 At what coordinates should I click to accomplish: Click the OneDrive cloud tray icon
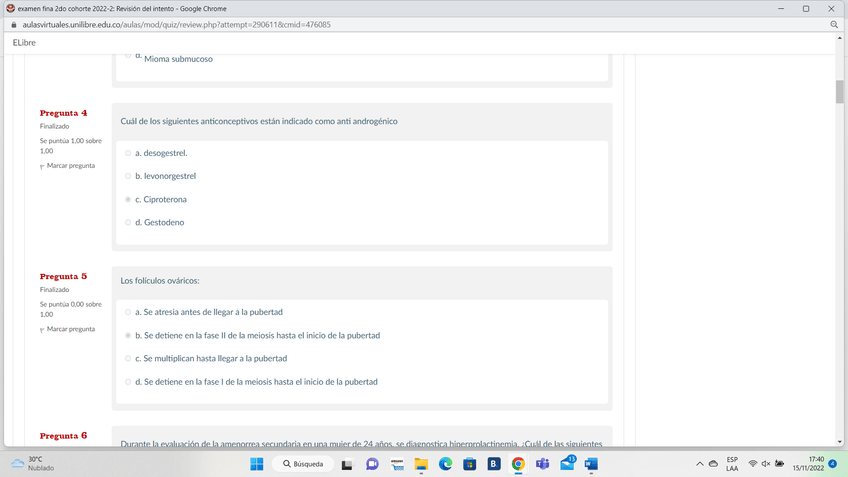(x=713, y=464)
